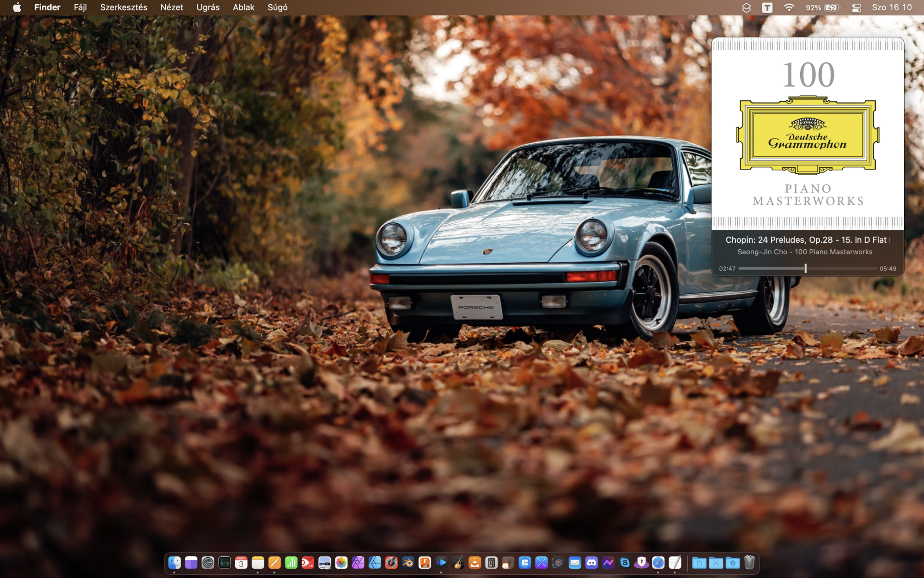The height and width of the screenshot is (578, 924).
Task: Launch Fusion 360 from the dock
Action: 425,563
